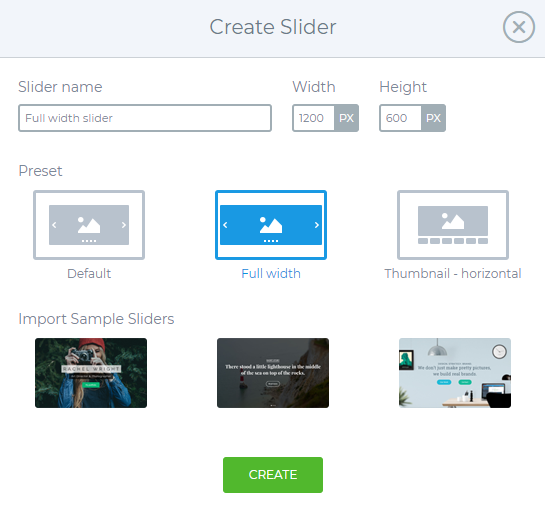Click the Preset section heading
Image resolution: width=545 pixels, height=517 pixels.
(40, 171)
